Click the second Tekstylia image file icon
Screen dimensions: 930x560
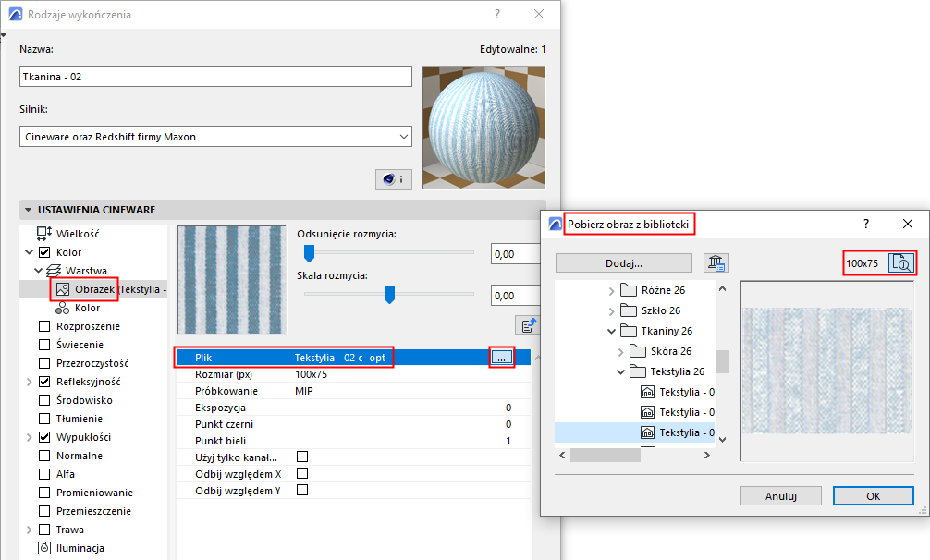648,412
